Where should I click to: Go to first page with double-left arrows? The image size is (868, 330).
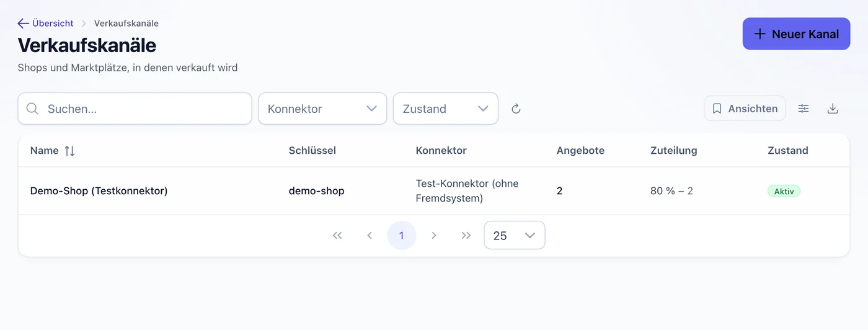pos(337,236)
